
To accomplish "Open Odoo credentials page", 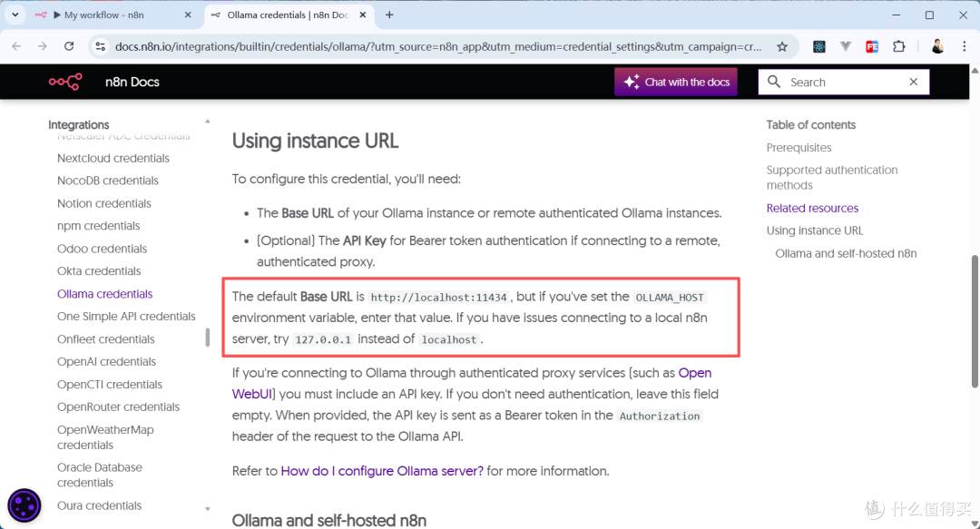I will [x=102, y=249].
